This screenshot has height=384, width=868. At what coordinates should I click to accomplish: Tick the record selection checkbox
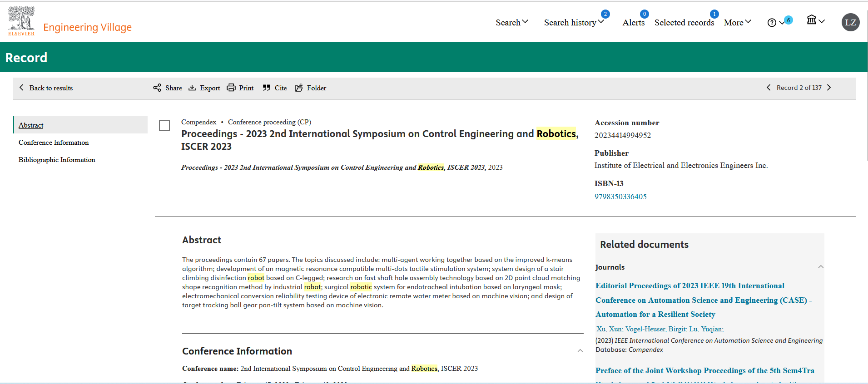click(164, 126)
